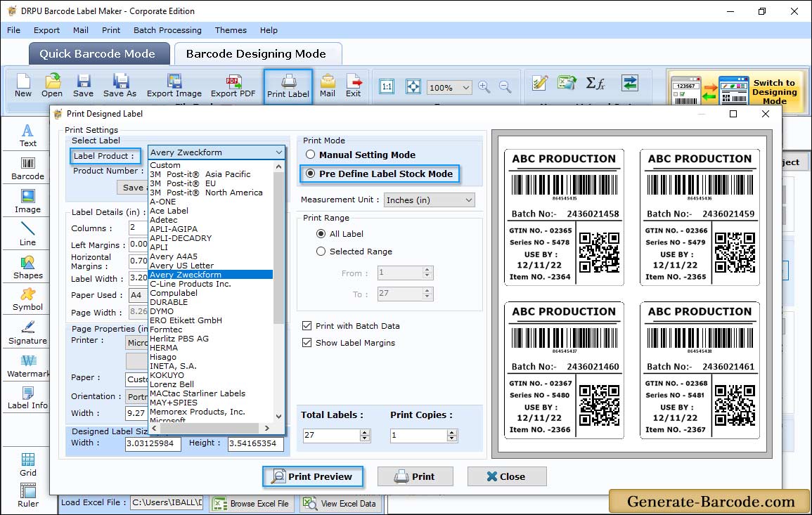Switch to Quick Barcode Mode tab

pos(98,54)
